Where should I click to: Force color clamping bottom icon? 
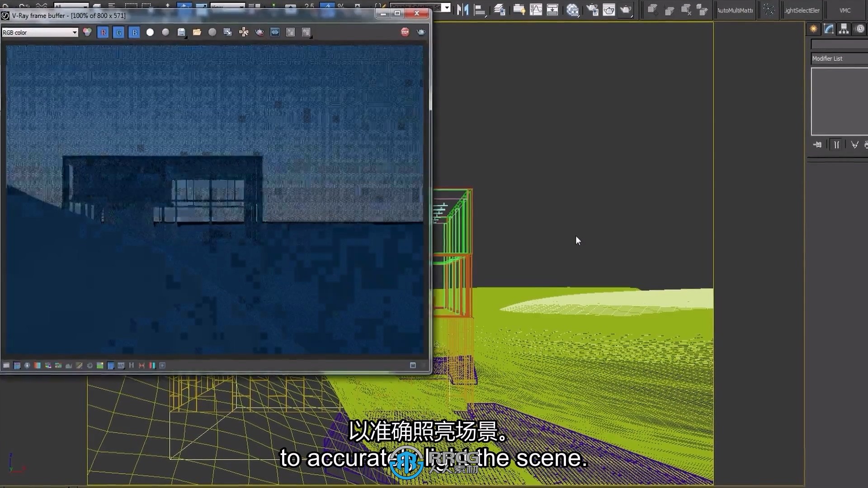pos(17,366)
